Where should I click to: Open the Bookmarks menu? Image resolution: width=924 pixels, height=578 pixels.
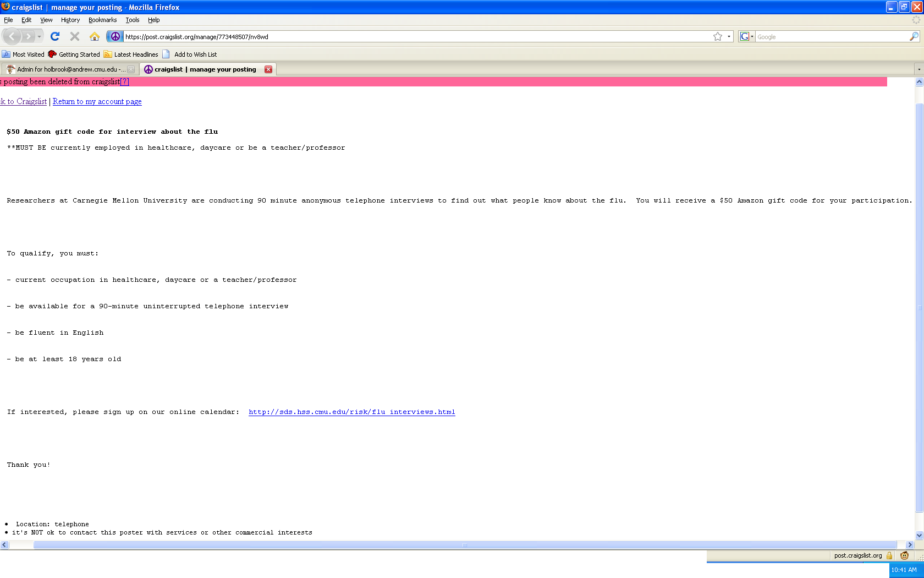pos(102,20)
